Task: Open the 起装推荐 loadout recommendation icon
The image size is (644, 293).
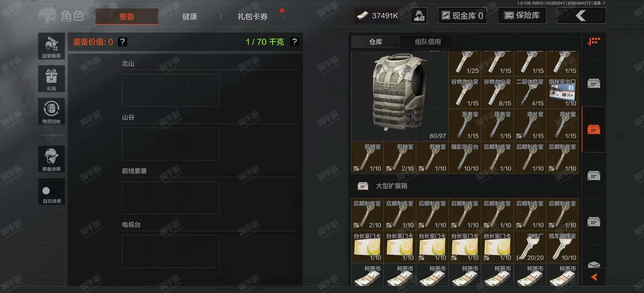Action: click(x=51, y=46)
